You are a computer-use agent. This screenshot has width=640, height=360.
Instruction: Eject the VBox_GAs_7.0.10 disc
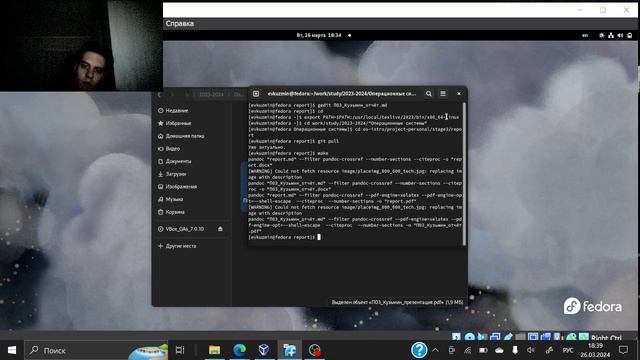pyautogui.click(x=220, y=229)
